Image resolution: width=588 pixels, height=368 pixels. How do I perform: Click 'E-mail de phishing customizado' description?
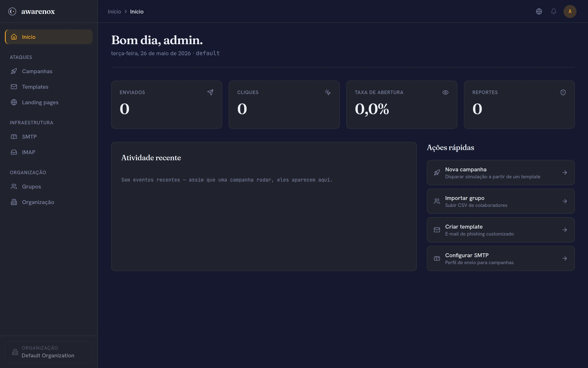pos(479,234)
